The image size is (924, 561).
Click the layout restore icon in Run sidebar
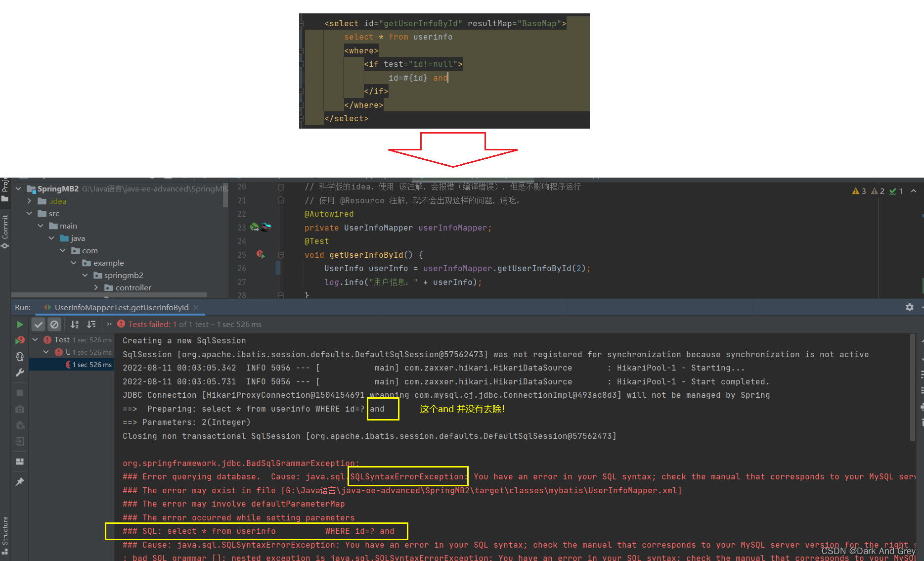pyautogui.click(x=20, y=462)
